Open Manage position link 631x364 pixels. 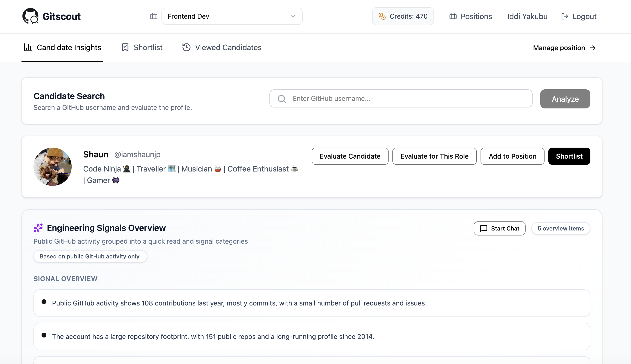coord(564,48)
